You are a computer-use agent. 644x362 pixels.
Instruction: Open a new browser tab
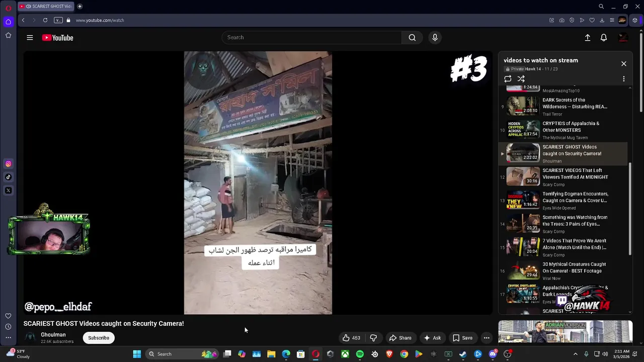tap(79, 7)
